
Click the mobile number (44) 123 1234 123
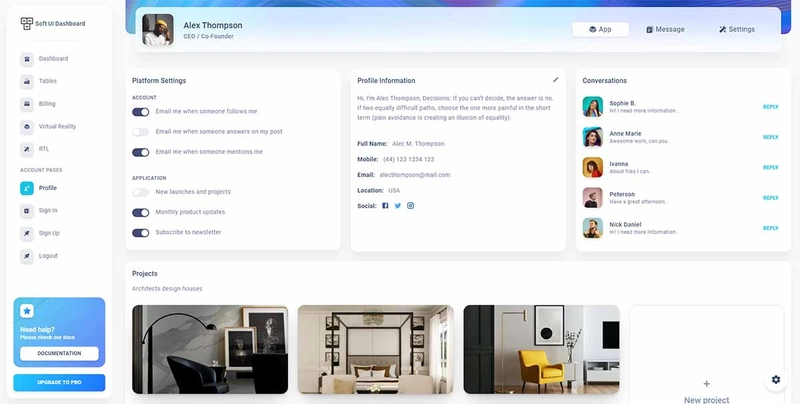[x=409, y=160]
